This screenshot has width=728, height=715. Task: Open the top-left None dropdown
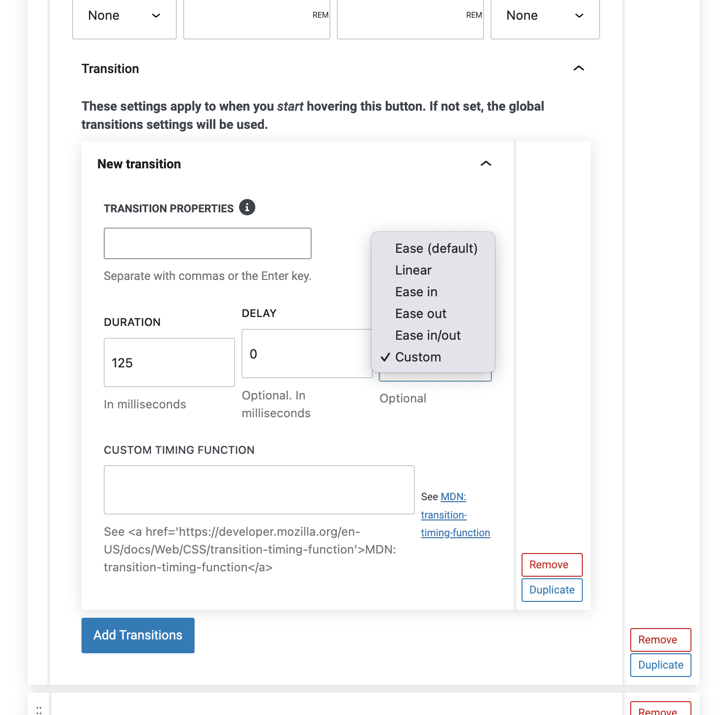tap(124, 16)
